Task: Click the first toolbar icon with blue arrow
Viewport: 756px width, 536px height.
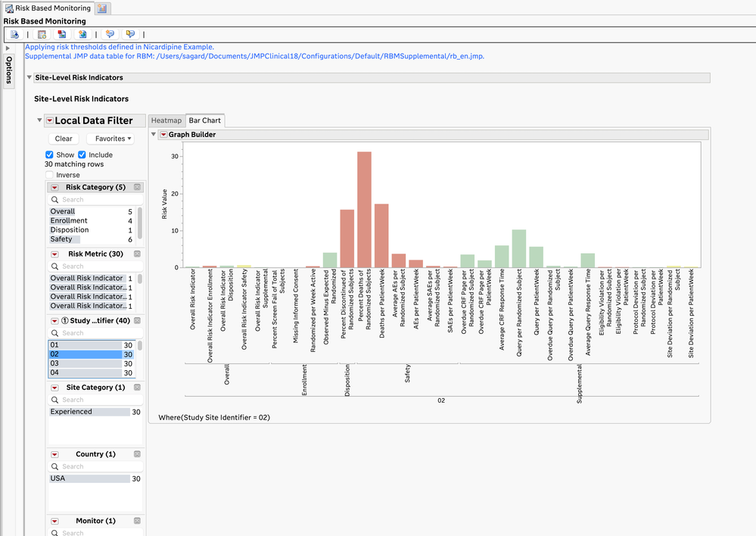Action: pyautogui.click(x=14, y=34)
